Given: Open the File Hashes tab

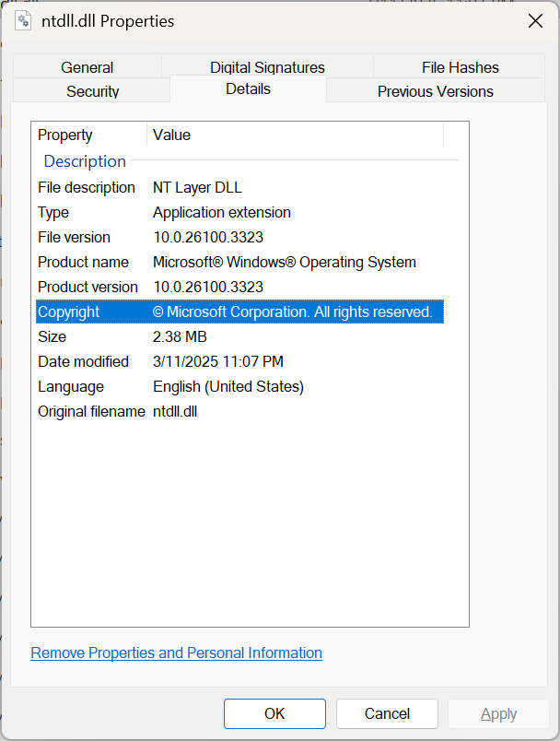Looking at the screenshot, I should click(460, 67).
